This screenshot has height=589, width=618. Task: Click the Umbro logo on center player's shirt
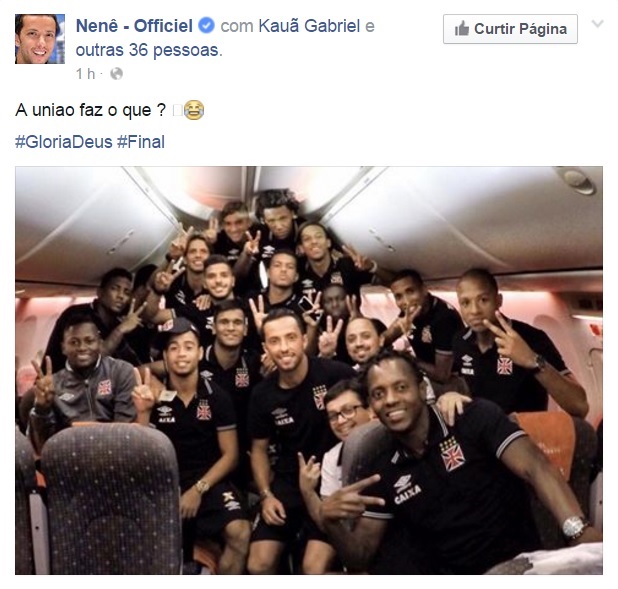(x=279, y=412)
